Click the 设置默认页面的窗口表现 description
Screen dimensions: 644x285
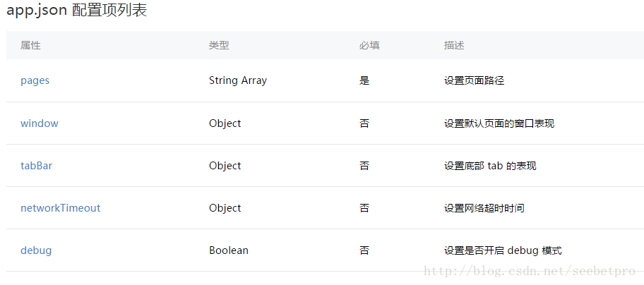pyautogui.click(x=499, y=123)
